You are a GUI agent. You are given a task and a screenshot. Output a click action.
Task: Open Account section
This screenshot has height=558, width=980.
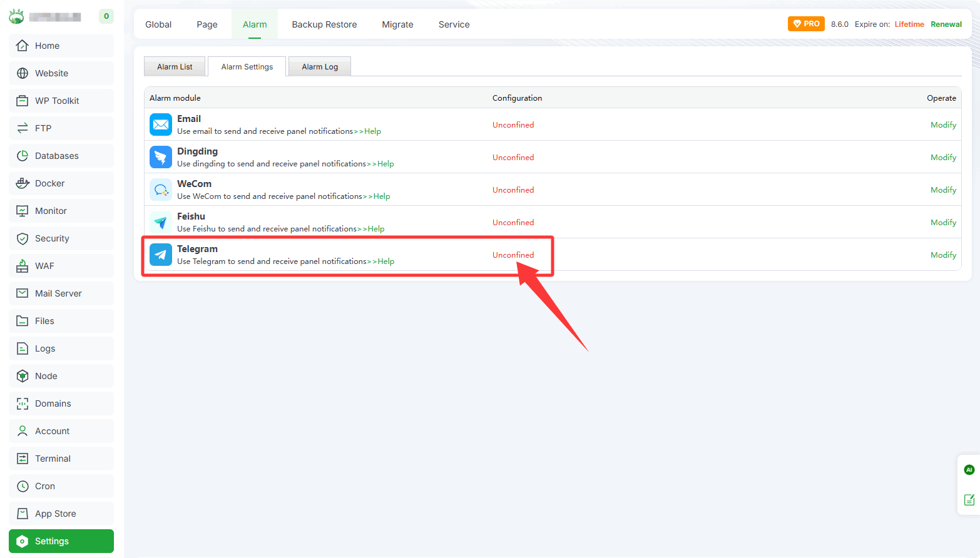point(61,431)
